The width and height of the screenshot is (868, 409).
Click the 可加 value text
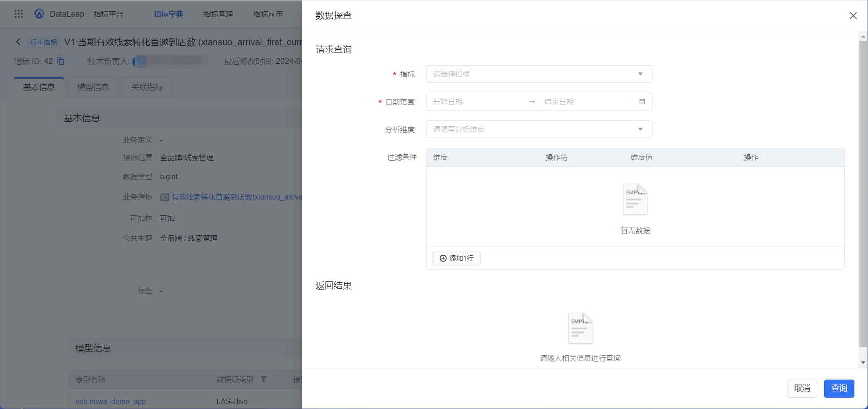coord(168,219)
